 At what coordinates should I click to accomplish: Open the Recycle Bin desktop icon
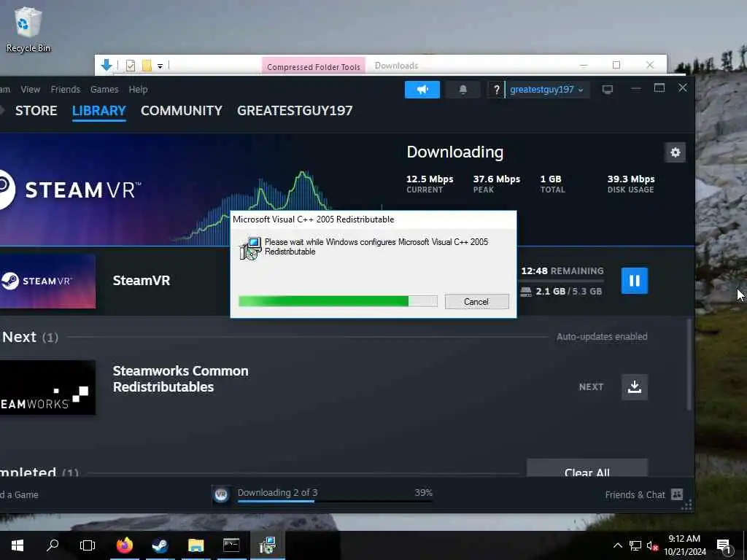(28, 29)
